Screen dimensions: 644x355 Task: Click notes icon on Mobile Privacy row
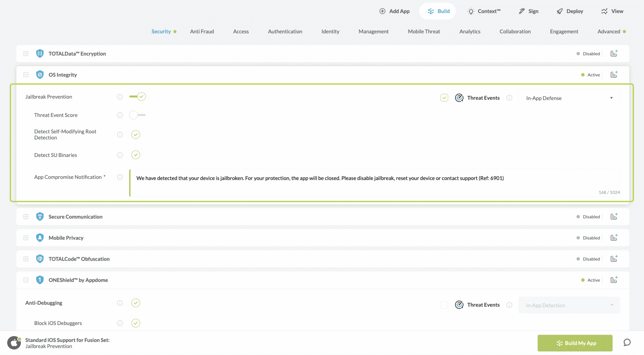click(614, 238)
